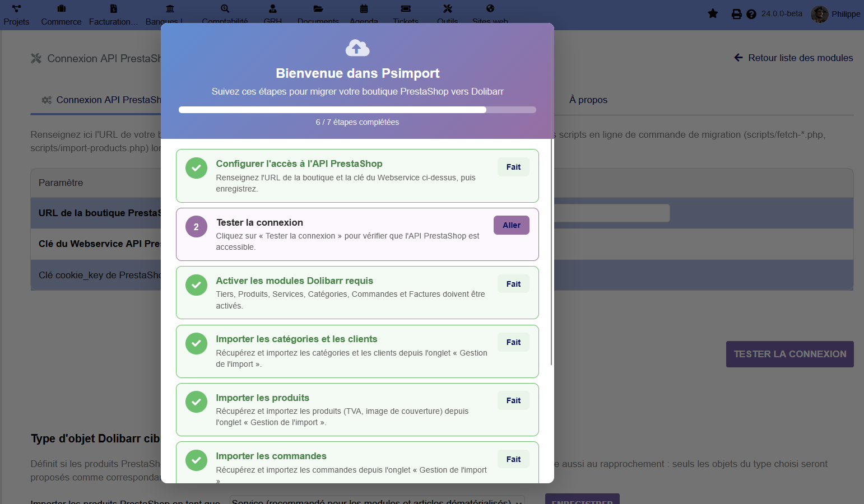Screen dimensions: 864x504
Task: Click Fait on Importer les catégories step
Action: click(513, 342)
